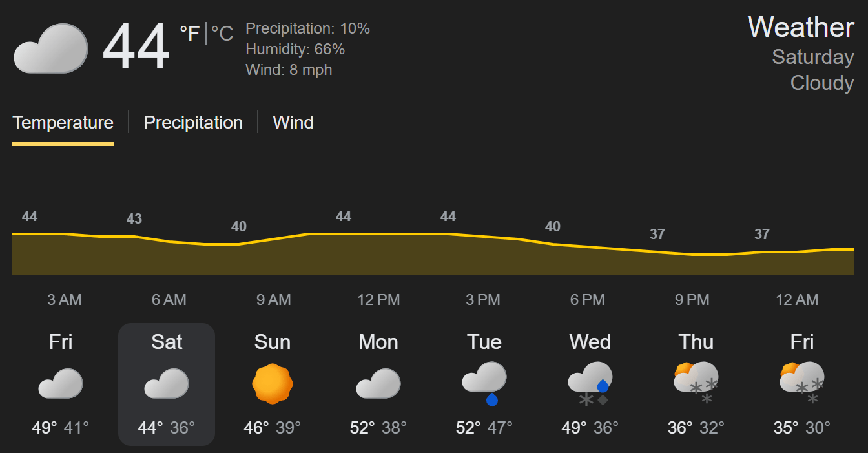Click the 6 PM time label
Screen dimensions: 868x453
pos(588,300)
